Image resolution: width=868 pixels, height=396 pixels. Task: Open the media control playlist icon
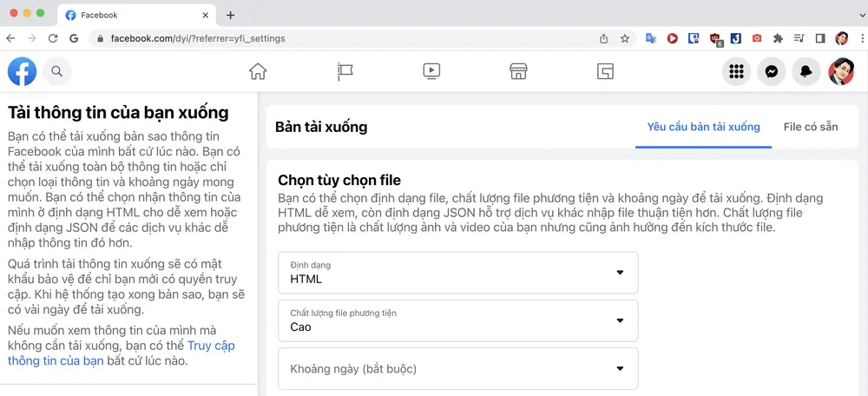(x=799, y=38)
